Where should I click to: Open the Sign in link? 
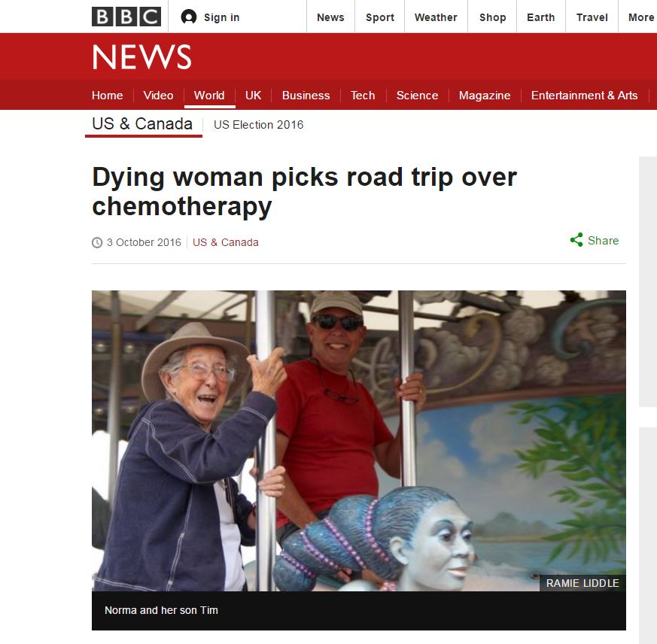tap(222, 17)
